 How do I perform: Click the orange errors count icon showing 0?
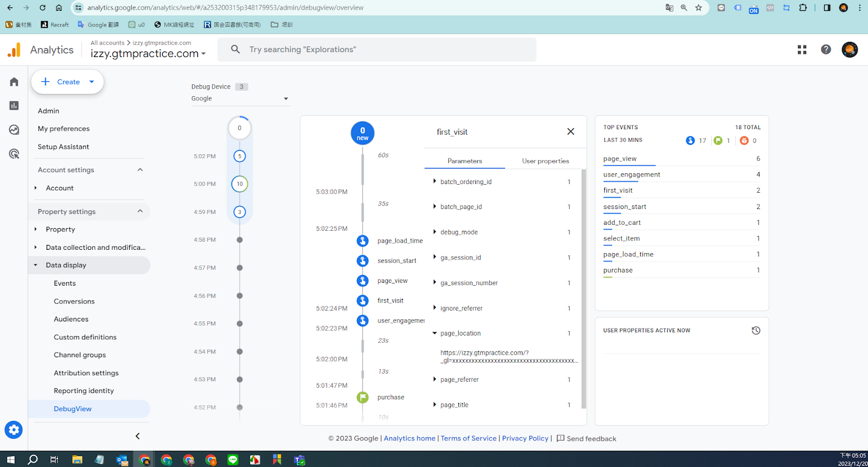click(x=744, y=141)
